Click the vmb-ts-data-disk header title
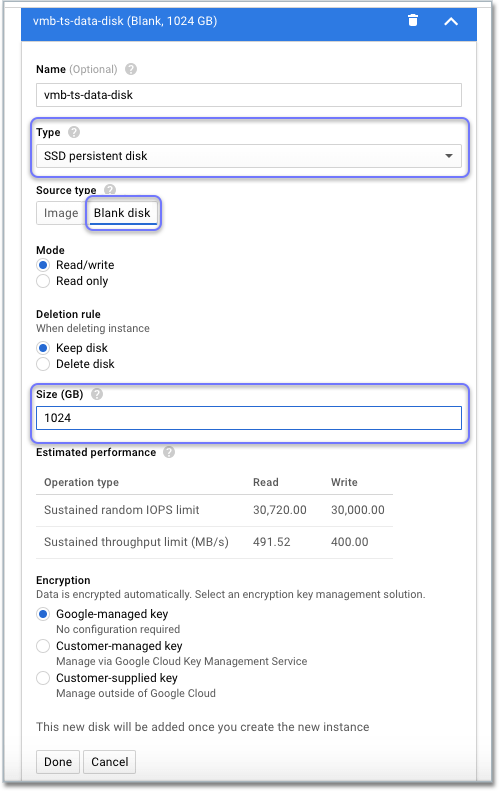 pos(125,21)
